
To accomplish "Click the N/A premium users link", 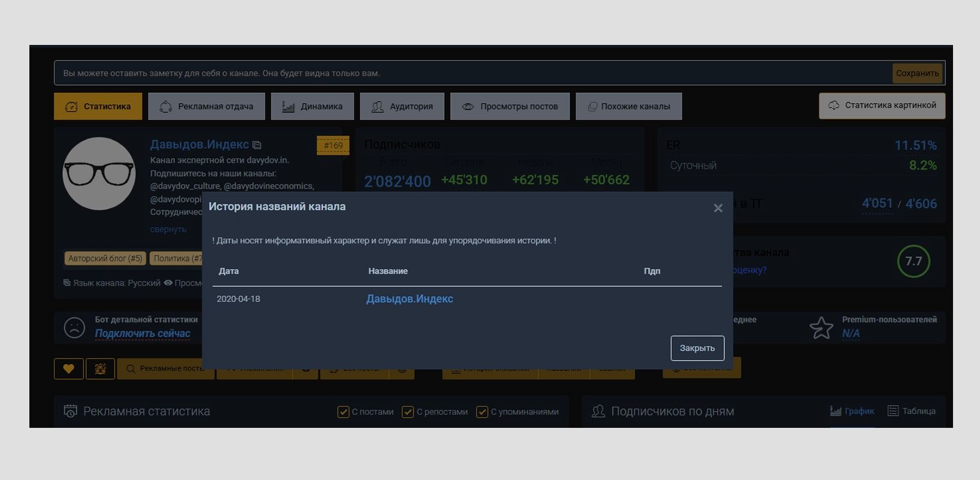I will (x=851, y=334).
